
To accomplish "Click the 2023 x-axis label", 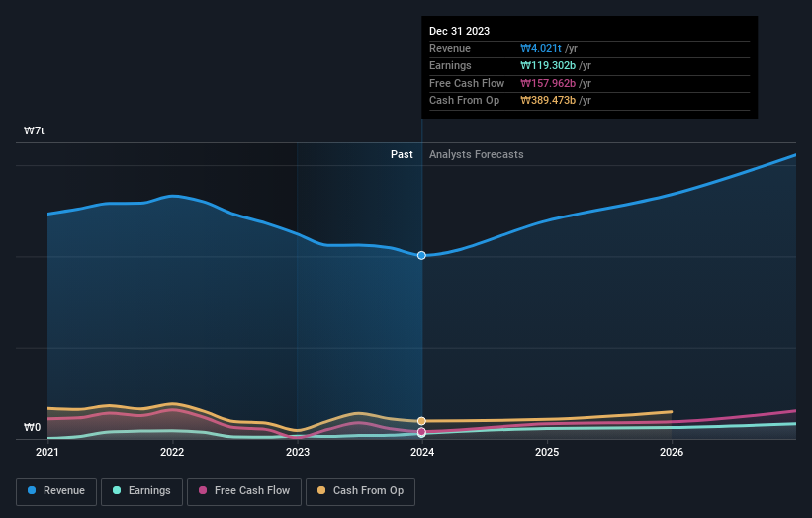I will tap(298, 453).
